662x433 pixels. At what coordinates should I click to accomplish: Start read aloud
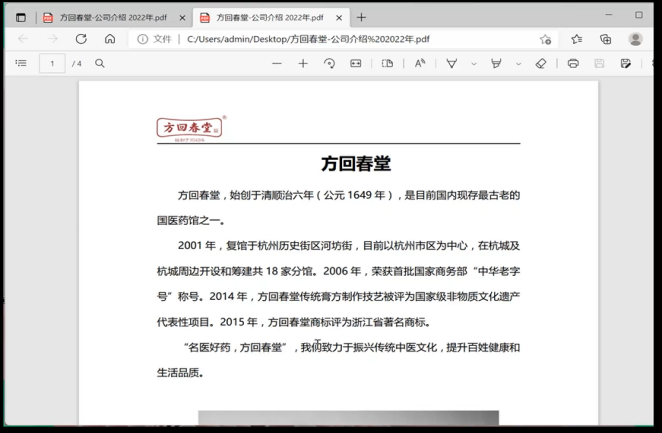point(420,63)
